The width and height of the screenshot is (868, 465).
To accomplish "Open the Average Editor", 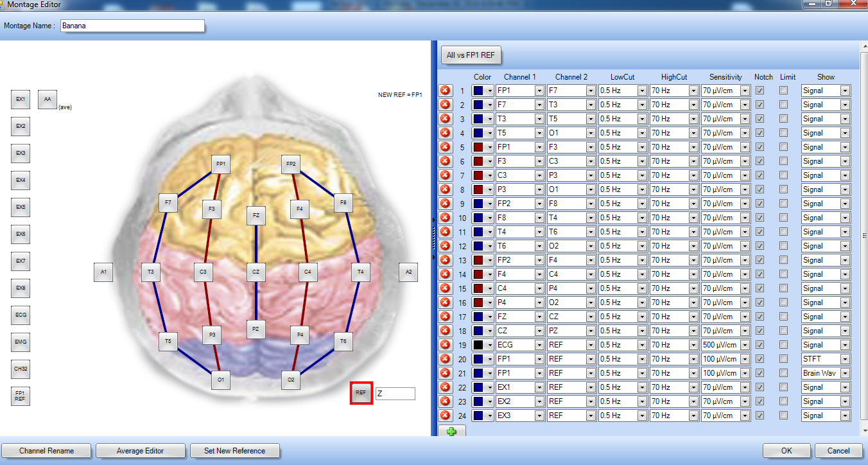I will 141,451.
